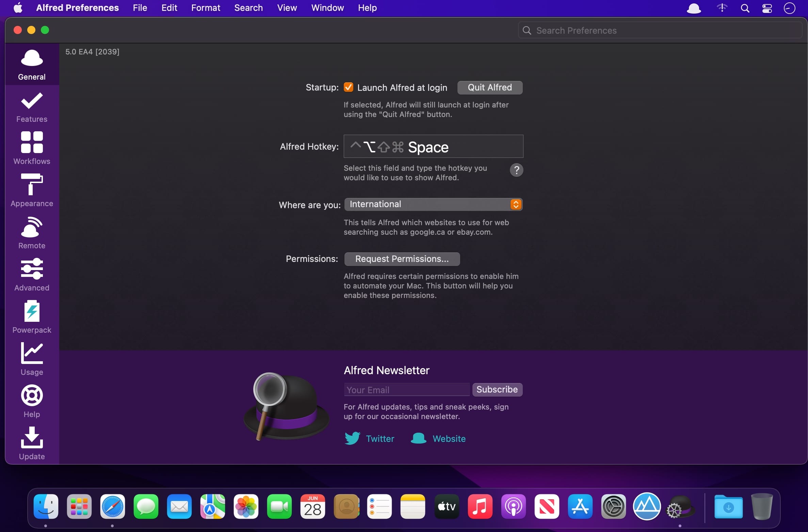The height and width of the screenshot is (532, 808).
Task: Enable permissions via Request Permissions button
Action: coord(402,258)
